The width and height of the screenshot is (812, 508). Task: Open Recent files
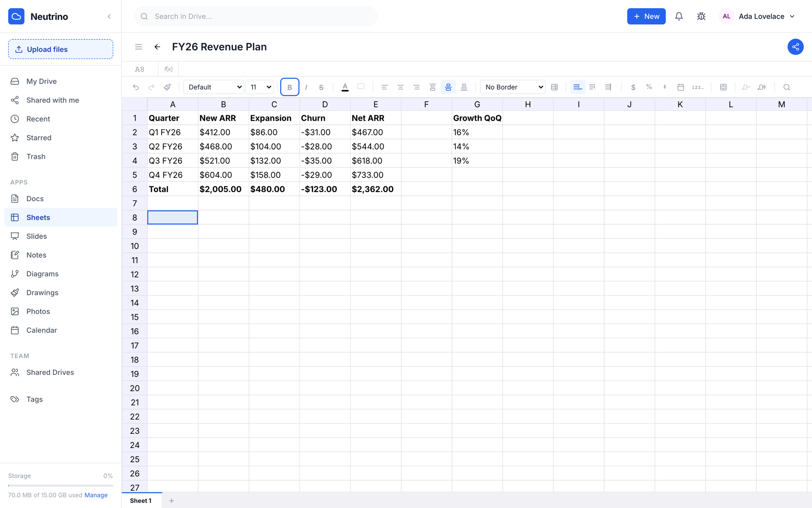coord(60,119)
